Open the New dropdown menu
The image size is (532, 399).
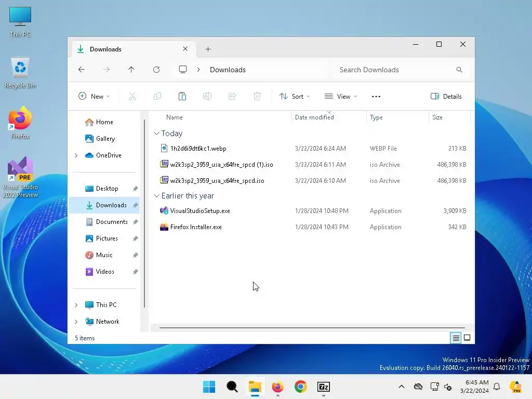pos(94,96)
